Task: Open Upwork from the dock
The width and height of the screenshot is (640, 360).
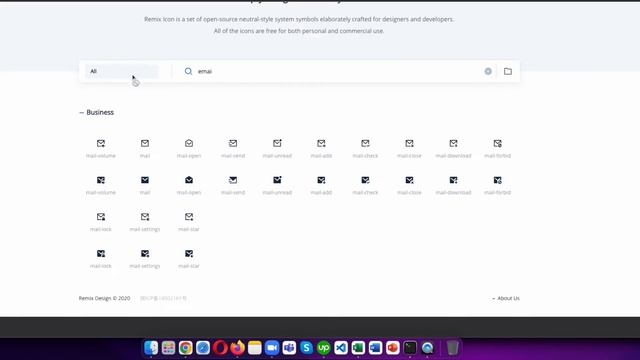Action: 324,348
